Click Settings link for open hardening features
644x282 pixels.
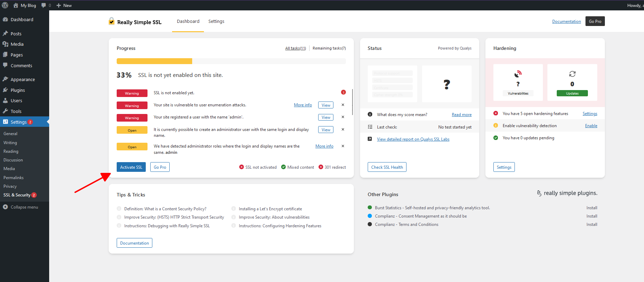(x=590, y=114)
